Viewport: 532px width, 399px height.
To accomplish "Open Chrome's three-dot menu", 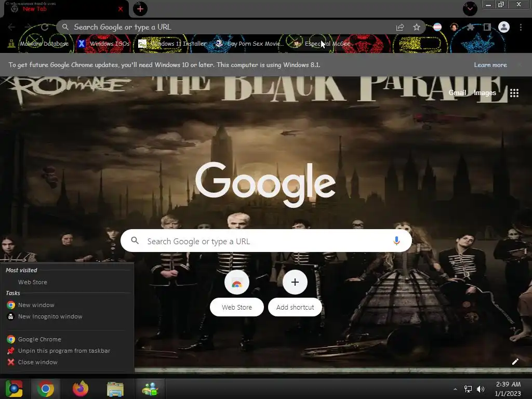I will click(521, 27).
